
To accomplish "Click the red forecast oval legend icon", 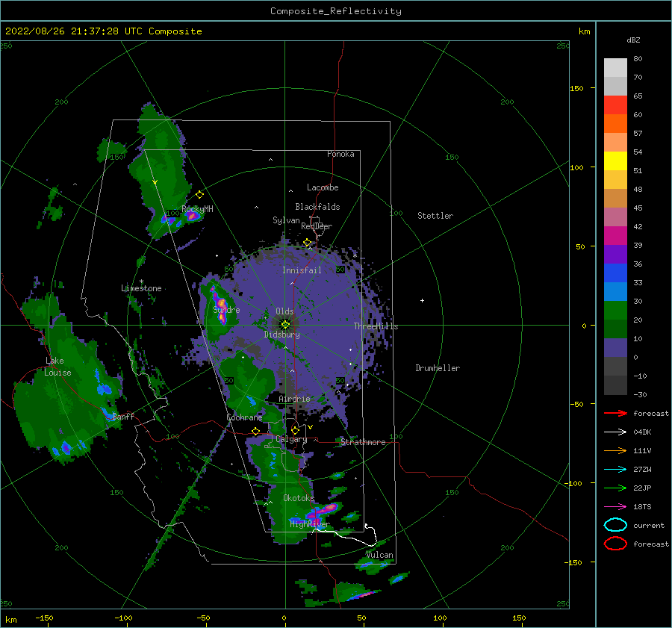I will 615,544.
